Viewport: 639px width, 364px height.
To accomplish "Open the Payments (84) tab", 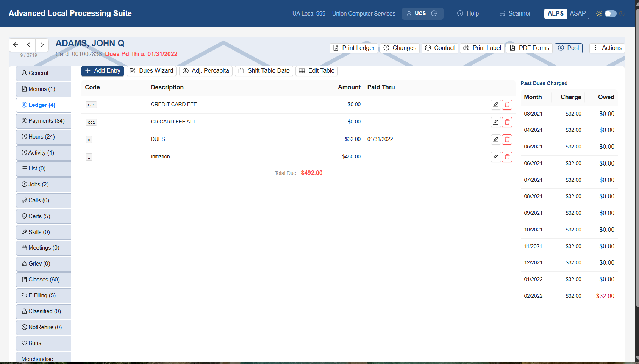I will pyautogui.click(x=44, y=121).
